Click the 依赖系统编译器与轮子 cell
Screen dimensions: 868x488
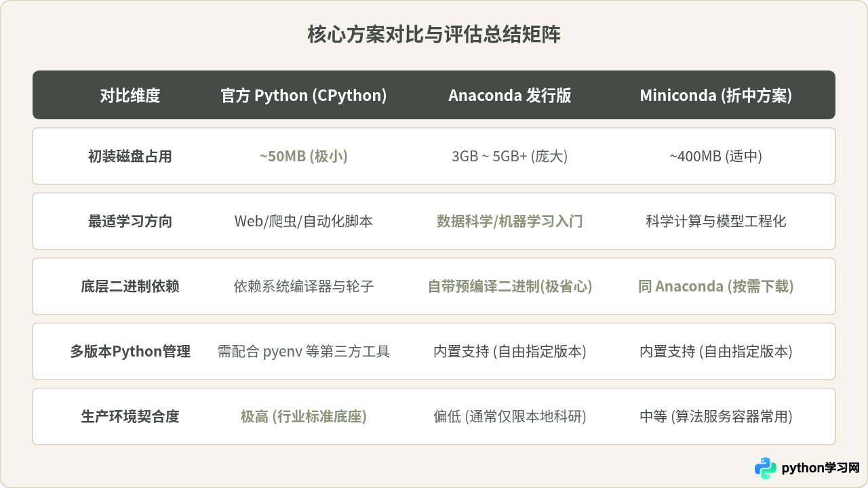304,287
